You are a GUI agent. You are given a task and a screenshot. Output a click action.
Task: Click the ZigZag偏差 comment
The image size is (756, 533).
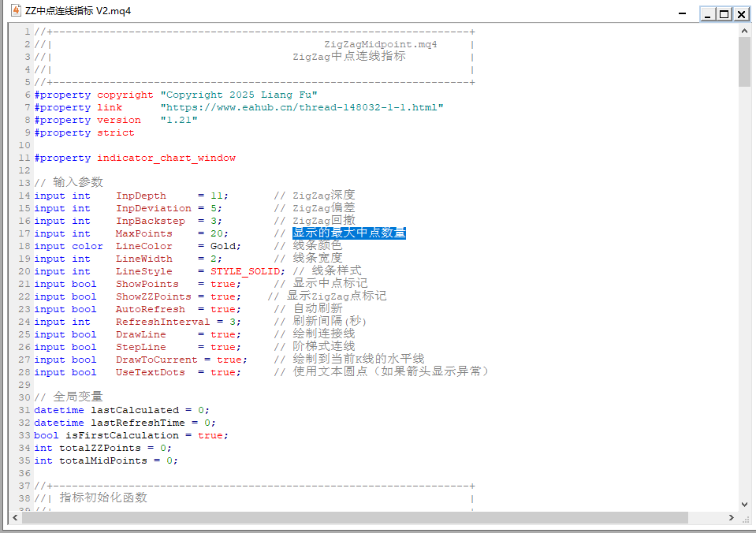tap(323, 207)
